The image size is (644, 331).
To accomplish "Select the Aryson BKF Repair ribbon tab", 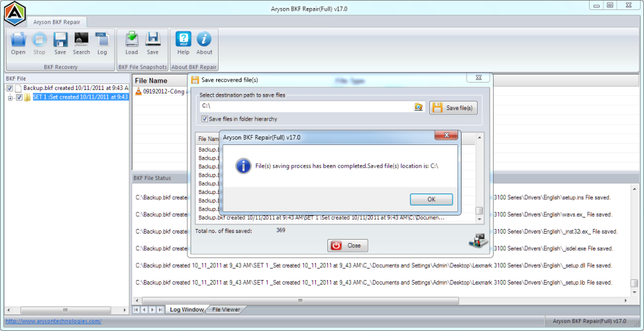I will pos(56,22).
